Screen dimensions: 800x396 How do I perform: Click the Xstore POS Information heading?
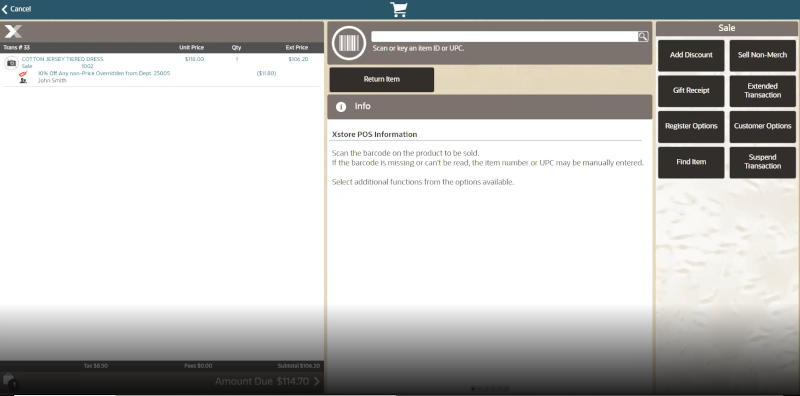374,135
